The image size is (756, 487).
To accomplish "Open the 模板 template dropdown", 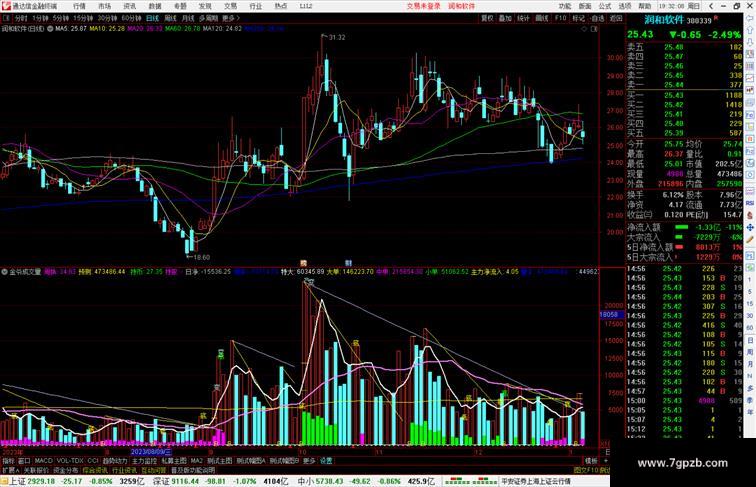I will [591, 461].
